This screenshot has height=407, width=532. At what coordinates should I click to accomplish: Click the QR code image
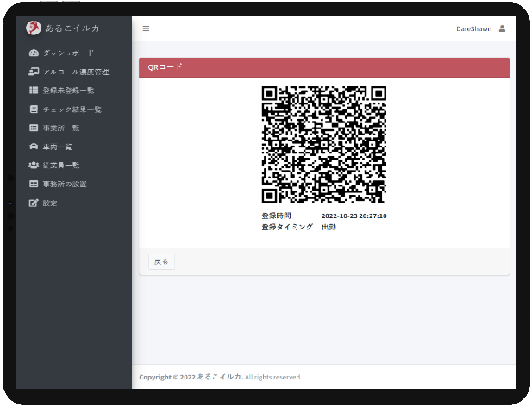[323, 144]
